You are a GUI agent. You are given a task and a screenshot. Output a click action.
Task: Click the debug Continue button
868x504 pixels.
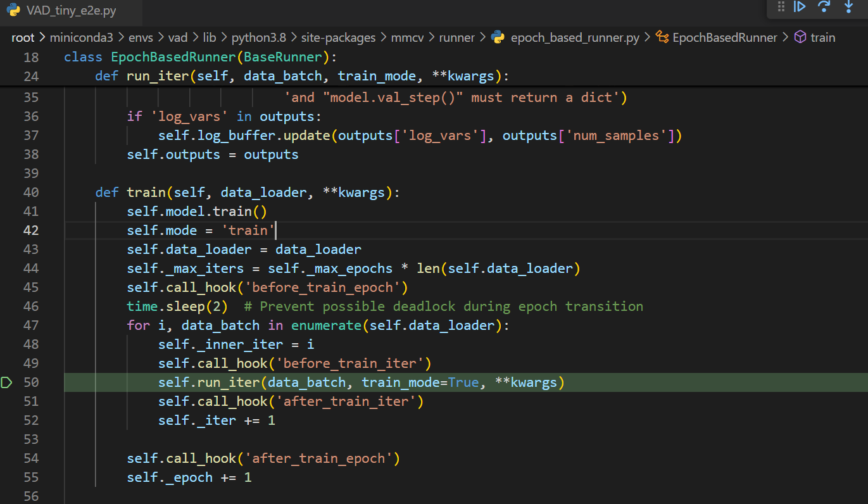point(800,7)
